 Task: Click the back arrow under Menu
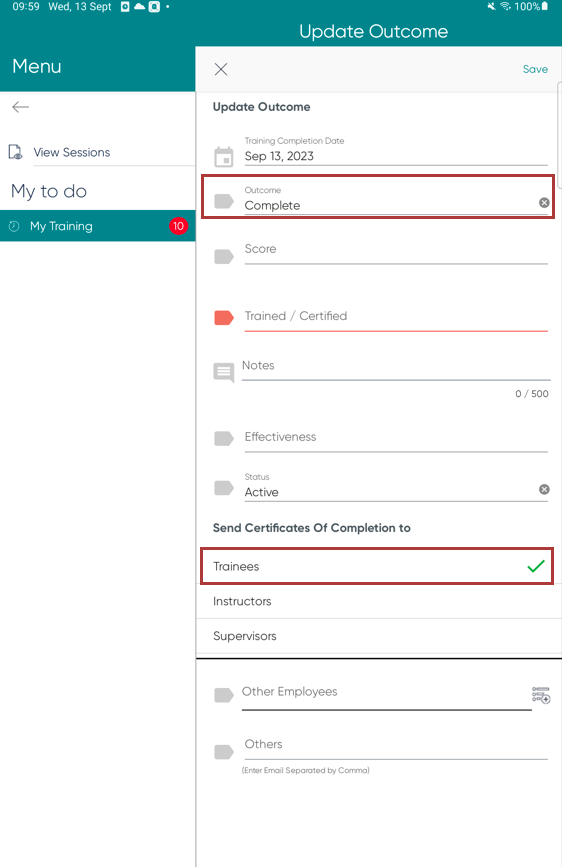tap(20, 107)
